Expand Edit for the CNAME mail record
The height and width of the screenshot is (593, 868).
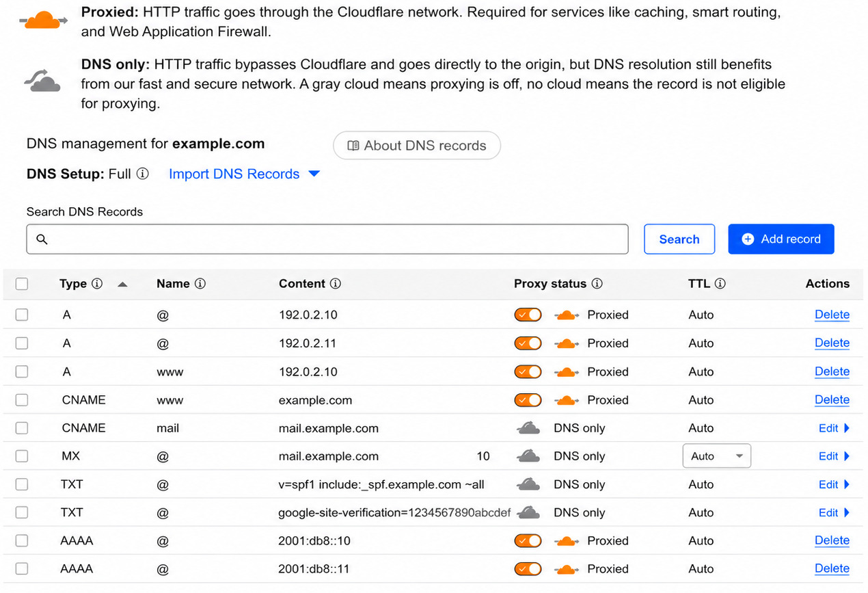[834, 428]
